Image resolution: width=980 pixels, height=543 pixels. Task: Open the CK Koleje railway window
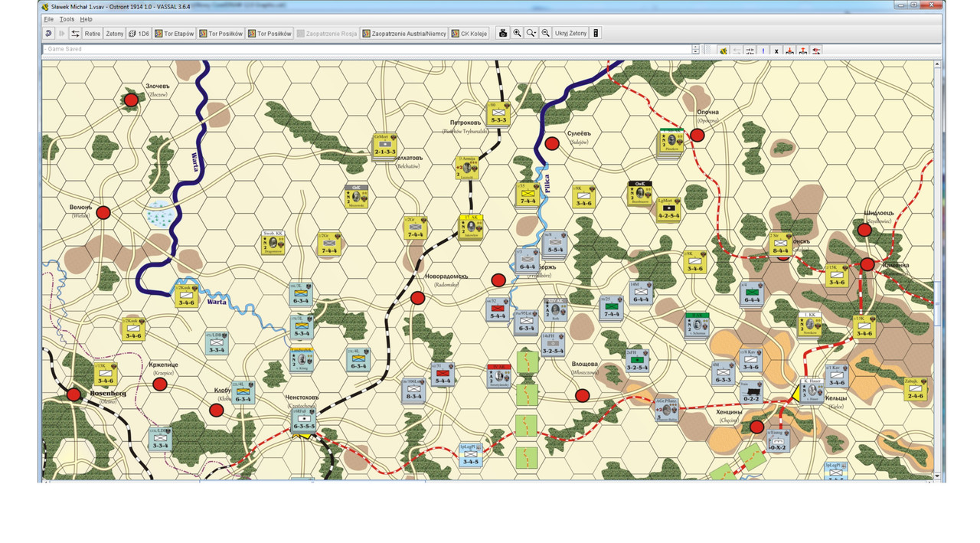469,34
